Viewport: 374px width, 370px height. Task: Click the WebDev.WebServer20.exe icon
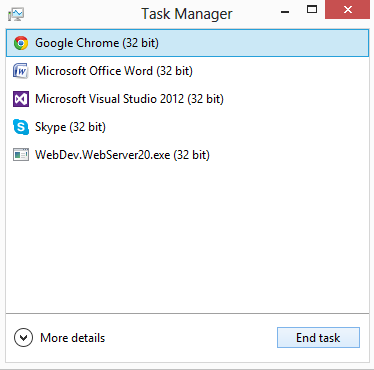pyautogui.click(x=21, y=155)
